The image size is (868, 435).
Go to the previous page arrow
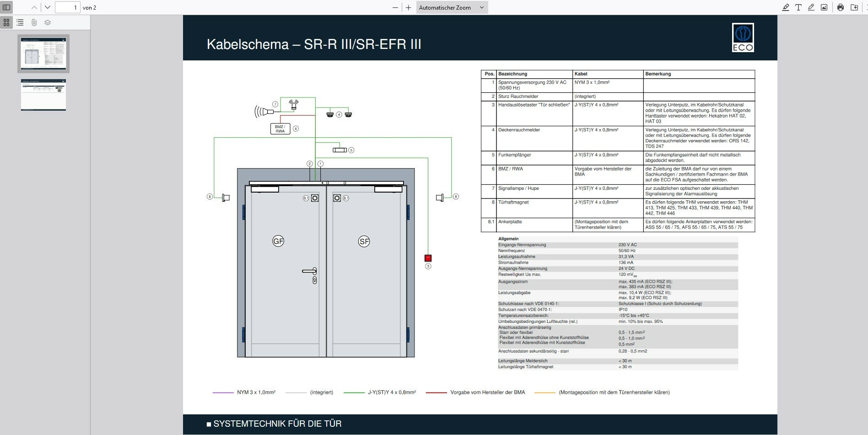[34, 7]
